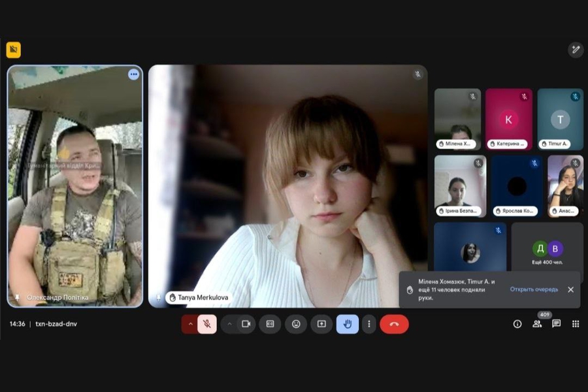Dismiss the raised hands notification
Screen dimensions: 588x392
[571, 289]
